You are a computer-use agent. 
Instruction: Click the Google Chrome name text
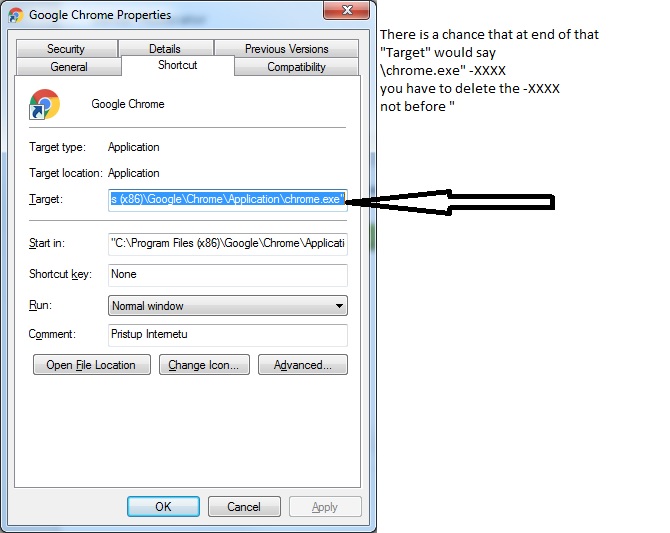(128, 104)
